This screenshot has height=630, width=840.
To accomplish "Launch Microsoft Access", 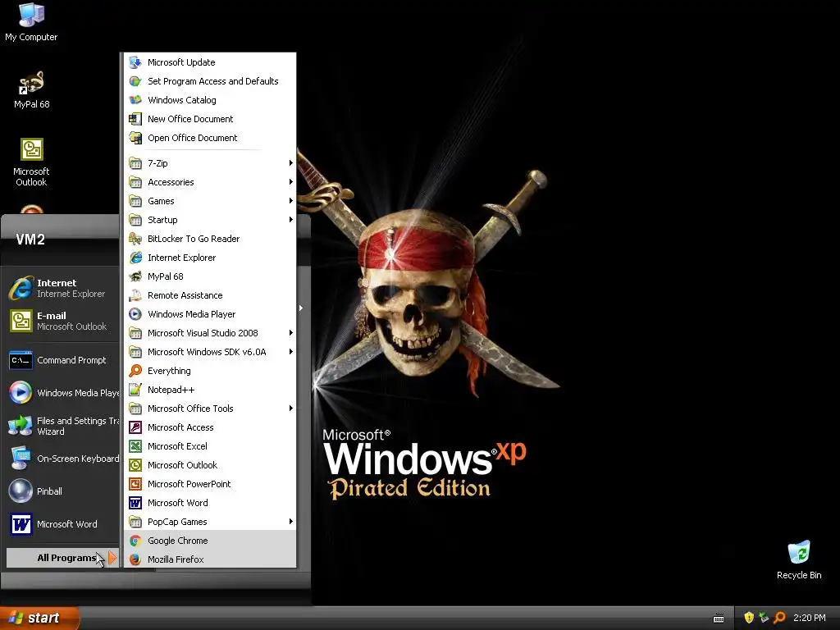I will click(x=210, y=427).
